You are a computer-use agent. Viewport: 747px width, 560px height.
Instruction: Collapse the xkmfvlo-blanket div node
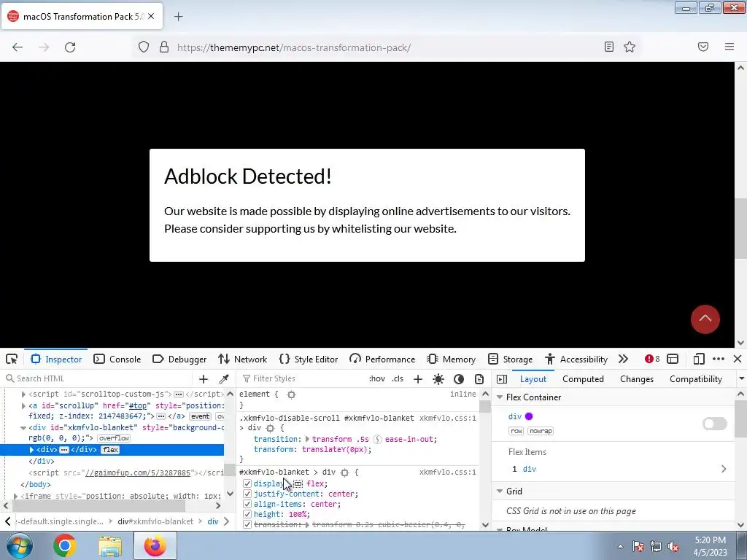coord(23,427)
